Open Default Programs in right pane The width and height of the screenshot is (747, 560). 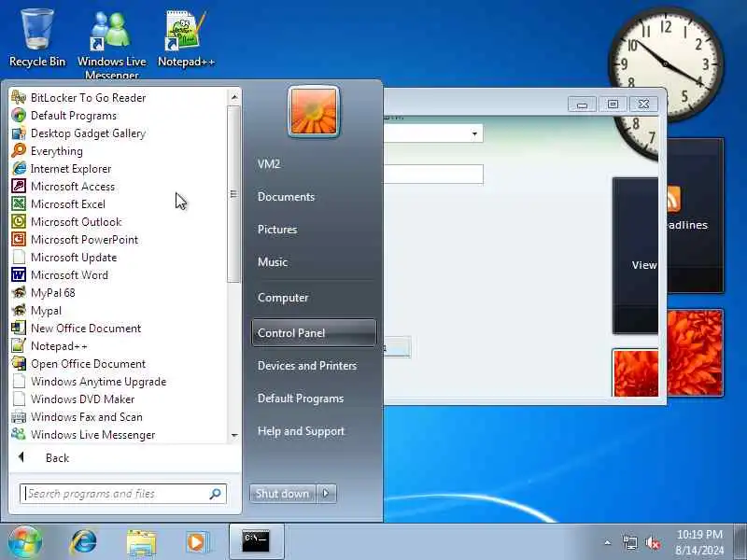tap(301, 399)
